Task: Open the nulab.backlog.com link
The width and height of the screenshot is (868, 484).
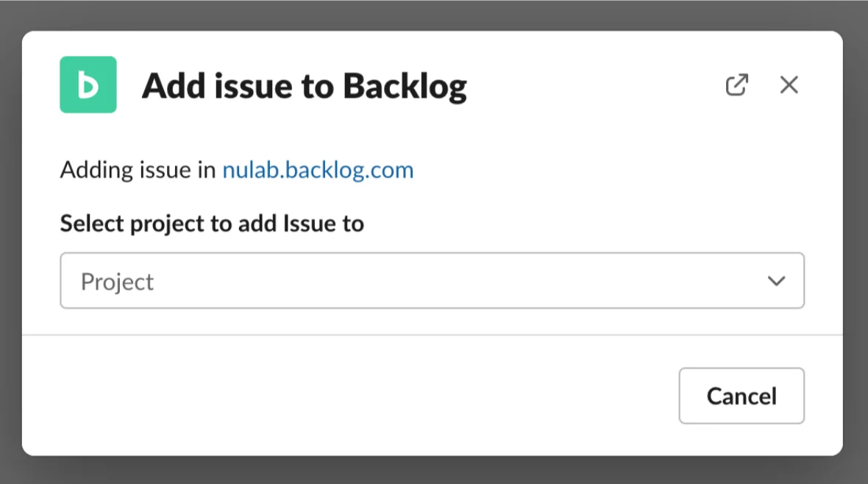Action: pyautogui.click(x=318, y=170)
